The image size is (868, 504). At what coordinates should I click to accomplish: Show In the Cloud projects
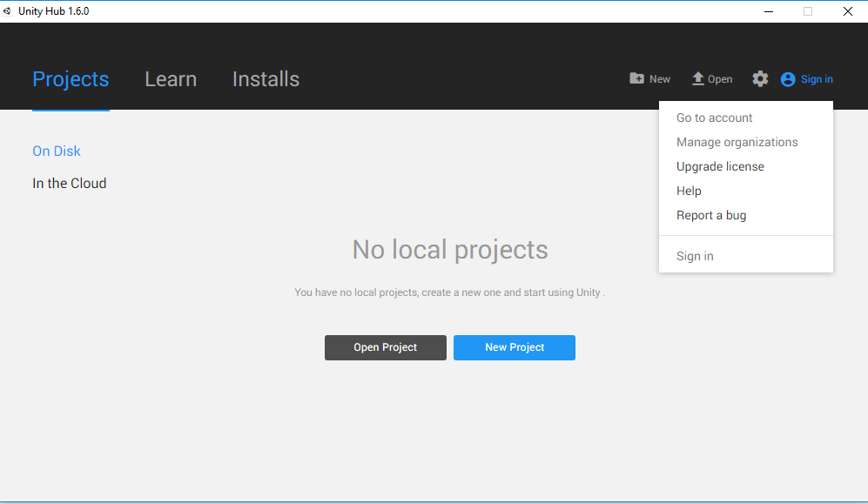69,183
